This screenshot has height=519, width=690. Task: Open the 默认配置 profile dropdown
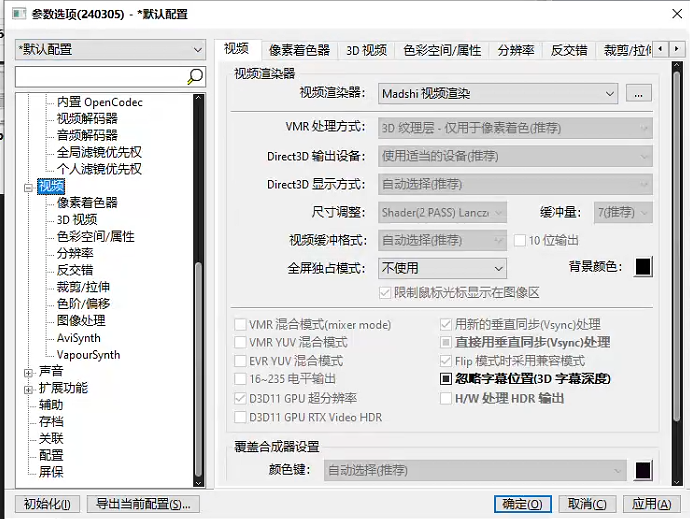coord(110,49)
